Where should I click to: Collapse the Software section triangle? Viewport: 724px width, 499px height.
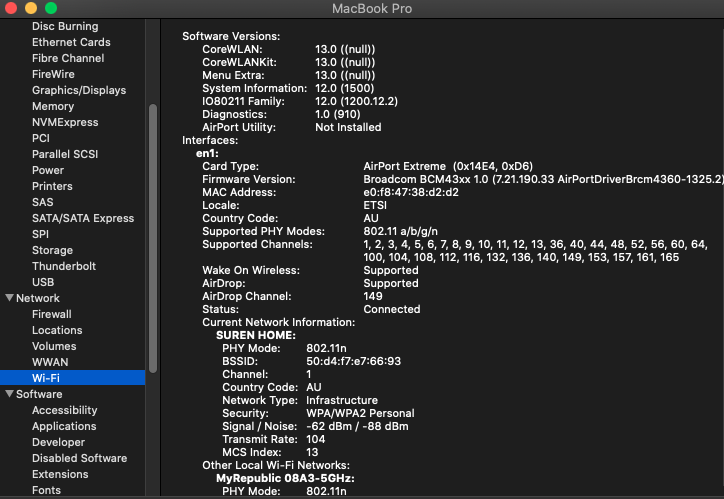(9, 394)
